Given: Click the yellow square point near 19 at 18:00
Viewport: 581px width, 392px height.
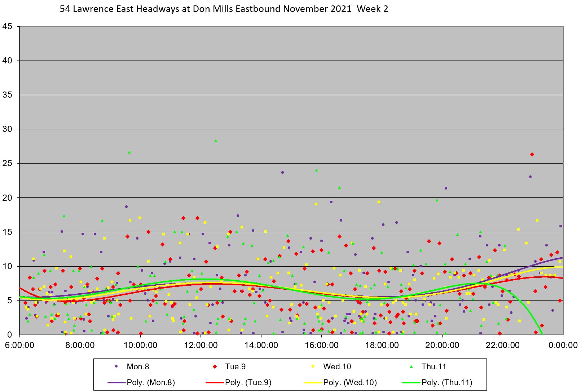Looking at the screenshot, I should [379, 202].
